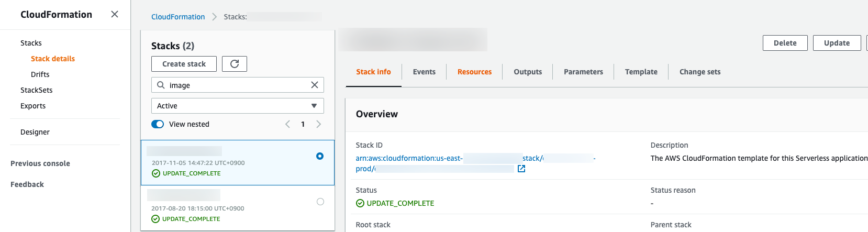The image size is (868, 232).
Task: Open the Active filter dropdown
Action: point(238,106)
